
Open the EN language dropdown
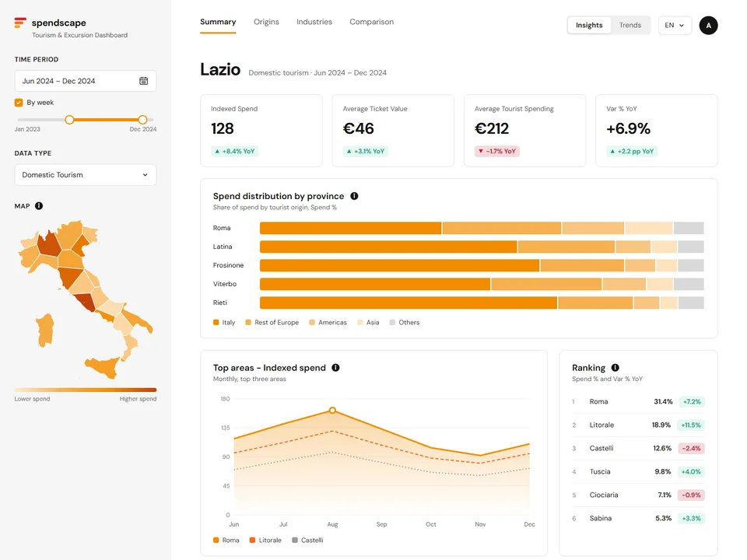675,25
